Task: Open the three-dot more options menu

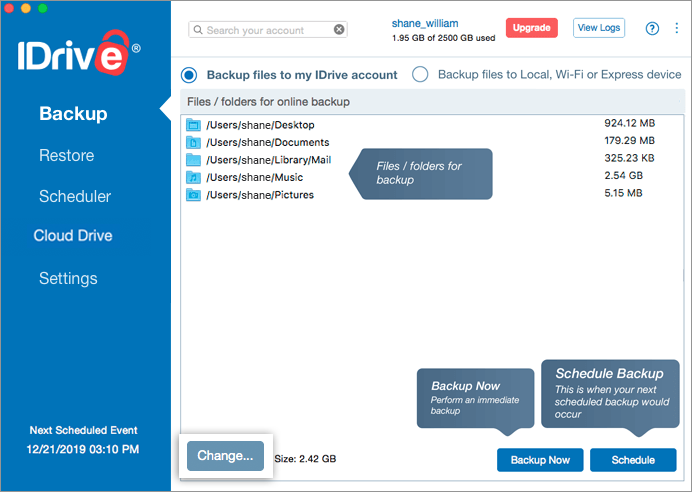Action: tap(676, 28)
